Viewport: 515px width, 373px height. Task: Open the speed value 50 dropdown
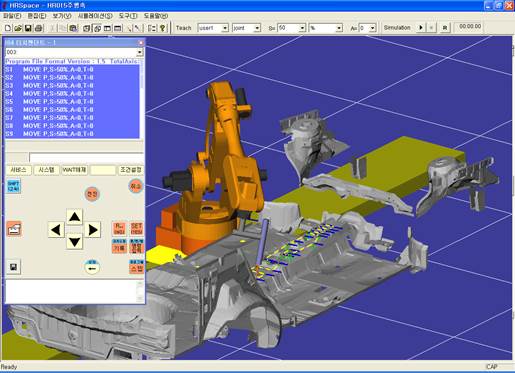pos(302,28)
